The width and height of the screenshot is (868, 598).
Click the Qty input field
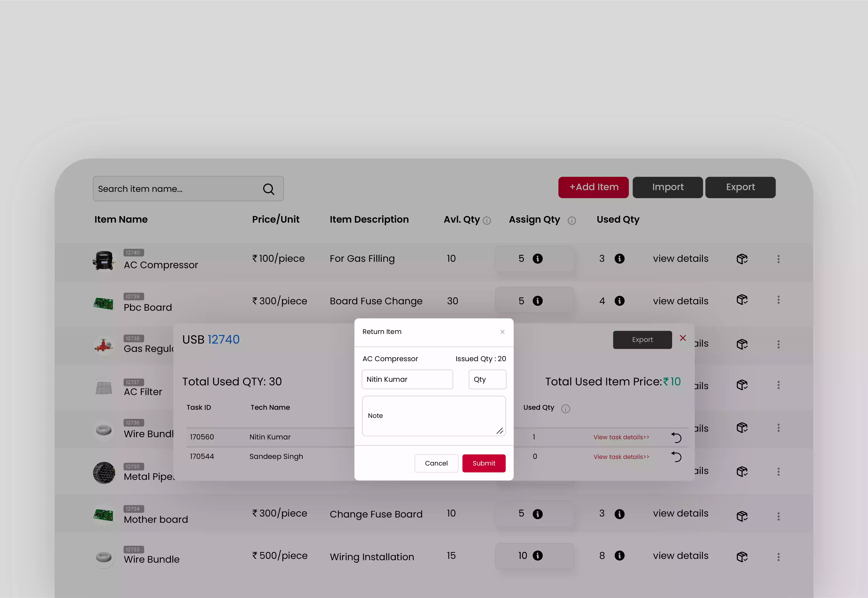487,380
